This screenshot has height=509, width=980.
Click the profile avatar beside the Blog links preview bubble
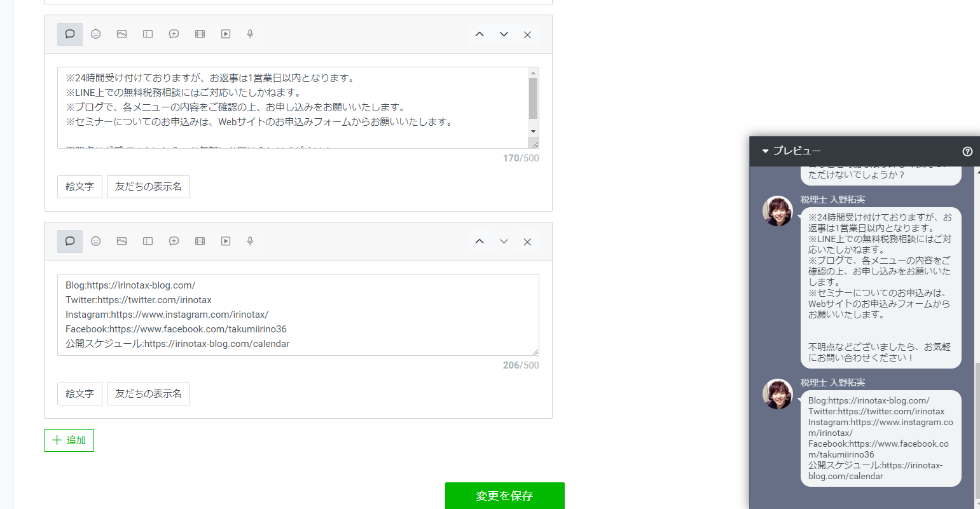[x=778, y=394]
